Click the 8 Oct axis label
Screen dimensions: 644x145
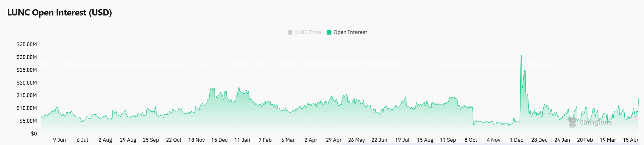[471, 140]
